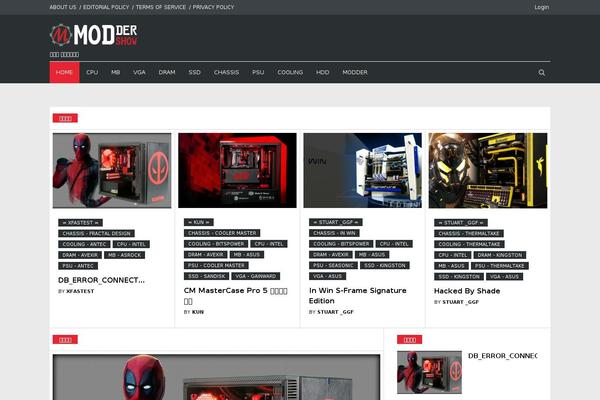The height and width of the screenshot is (400, 600).
Task: Click the CHASSIS - IN WIN tag
Action: (334, 233)
